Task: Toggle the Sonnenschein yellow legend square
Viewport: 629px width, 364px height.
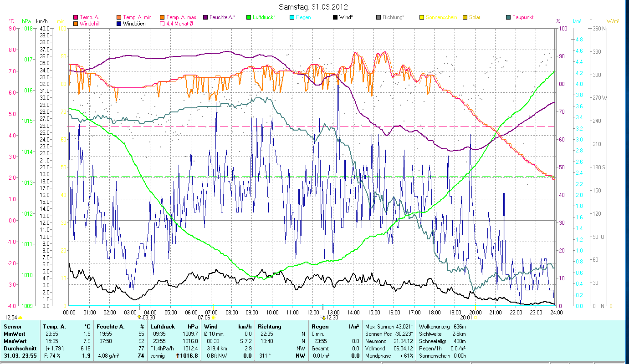Action: tap(421, 17)
